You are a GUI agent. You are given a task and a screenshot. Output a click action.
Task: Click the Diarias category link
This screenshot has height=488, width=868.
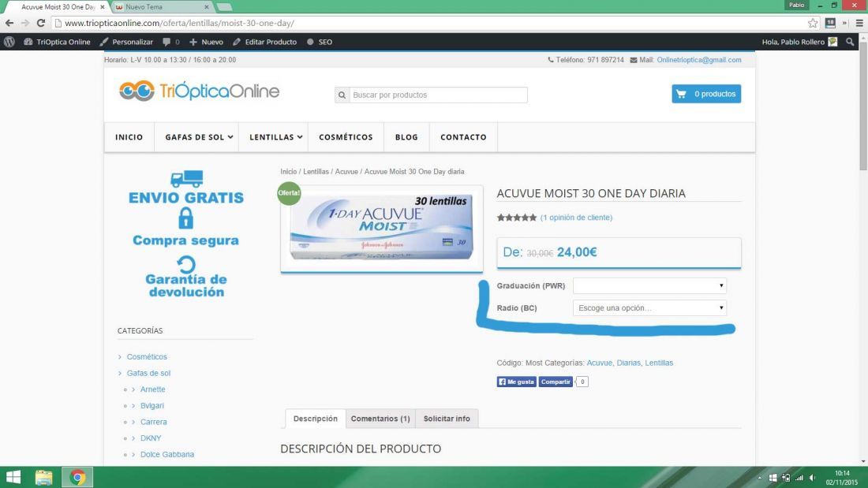click(628, 363)
